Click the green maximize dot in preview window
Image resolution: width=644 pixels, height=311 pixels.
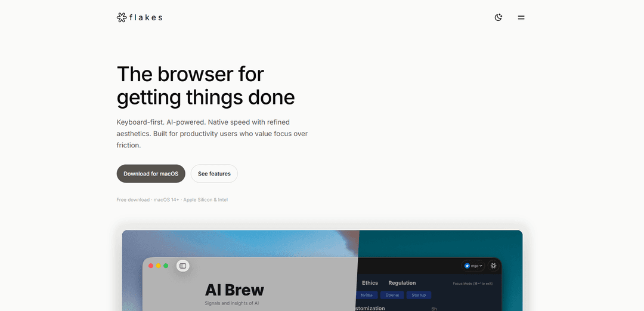coord(166,266)
